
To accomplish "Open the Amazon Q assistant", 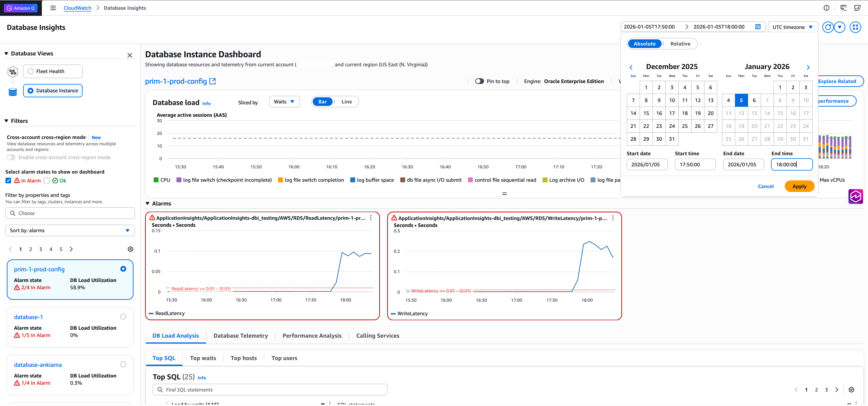I will click(21, 8).
